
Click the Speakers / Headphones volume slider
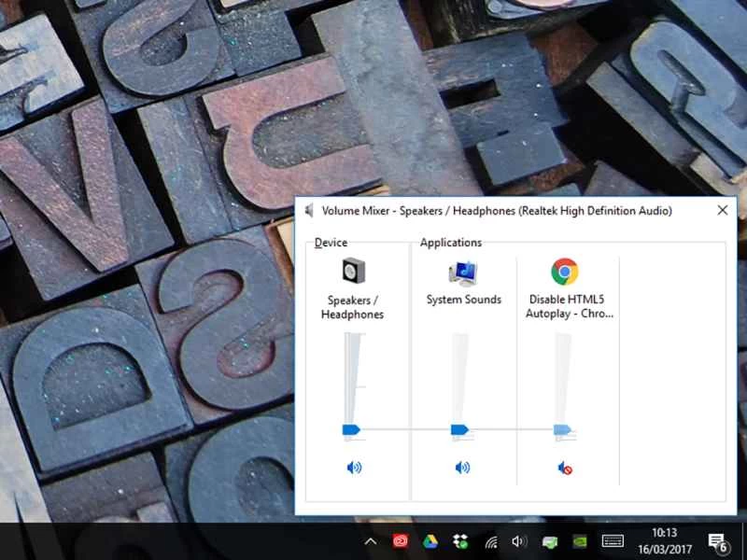[x=352, y=429]
